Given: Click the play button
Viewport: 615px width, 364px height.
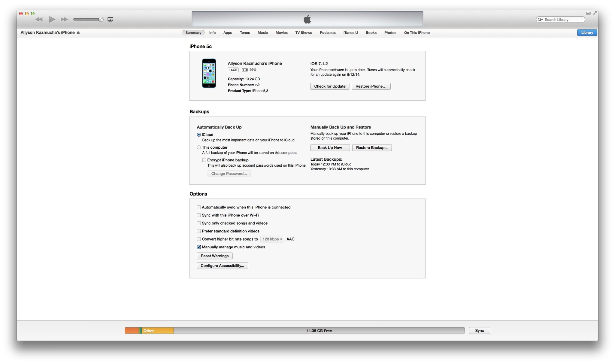Looking at the screenshot, I should [52, 20].
